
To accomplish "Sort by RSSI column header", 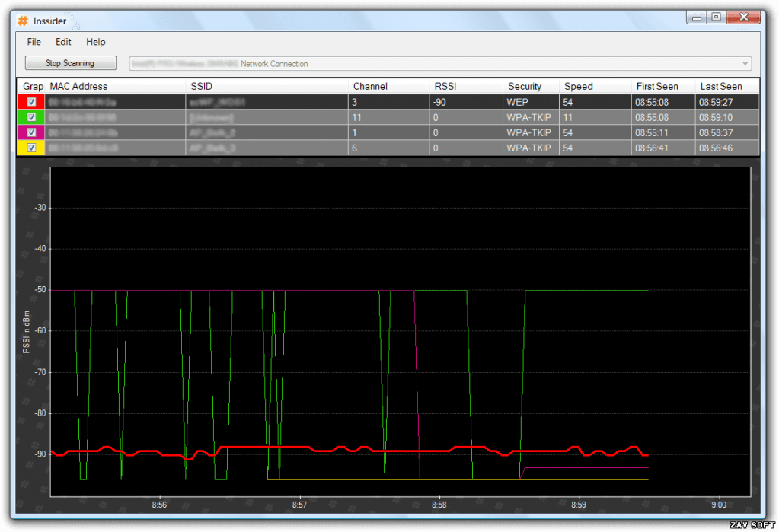I will (x=467, y=87).
